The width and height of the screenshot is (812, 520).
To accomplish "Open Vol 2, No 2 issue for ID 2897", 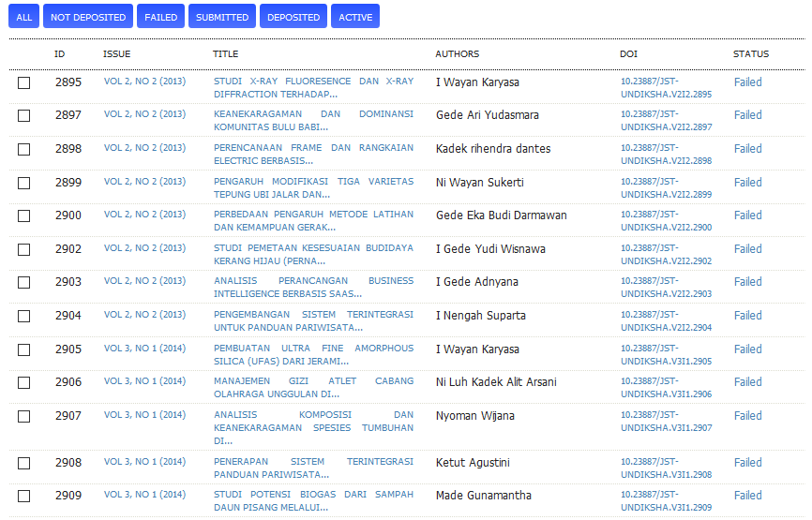I will click(144, 114).
